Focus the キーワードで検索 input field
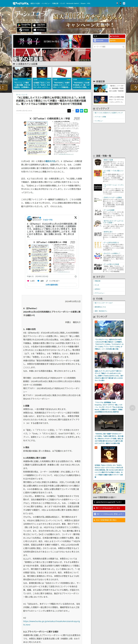This screenshot has width=138, height=644. 107,47
